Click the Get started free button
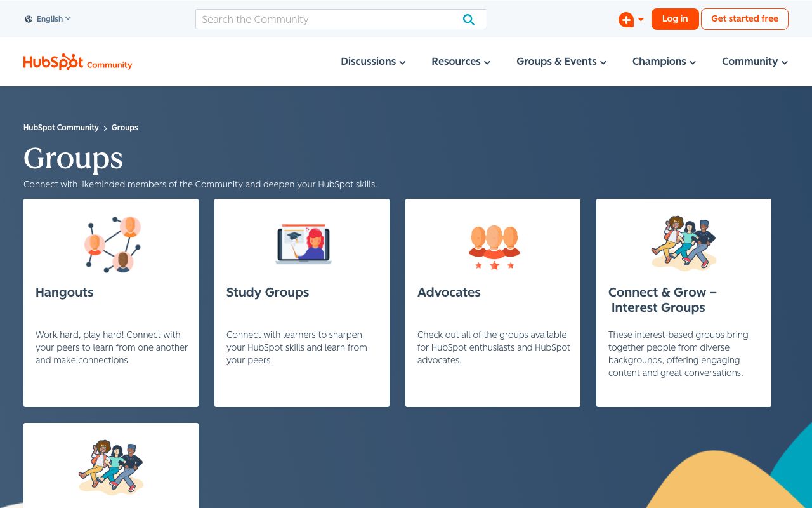This screenshot has width=812, height=508. pyautogui.click(x=745, y=19)
